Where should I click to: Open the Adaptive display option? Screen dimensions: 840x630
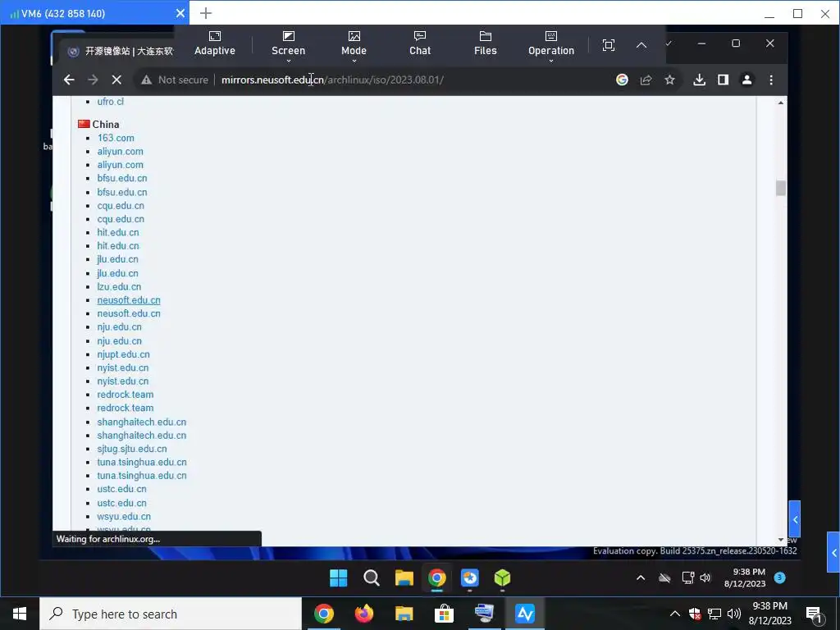pos(214,43)
